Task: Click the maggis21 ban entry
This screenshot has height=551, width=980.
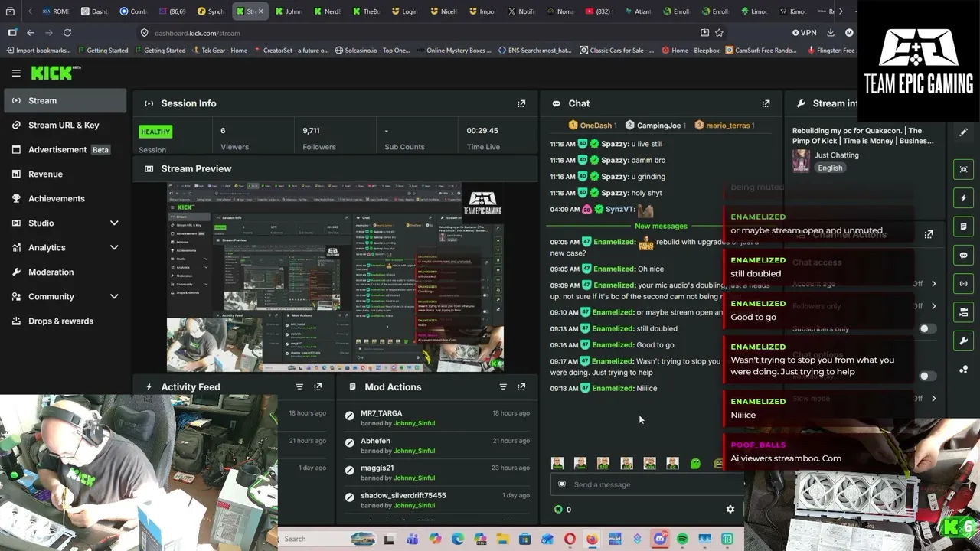Action: point(437,473)
